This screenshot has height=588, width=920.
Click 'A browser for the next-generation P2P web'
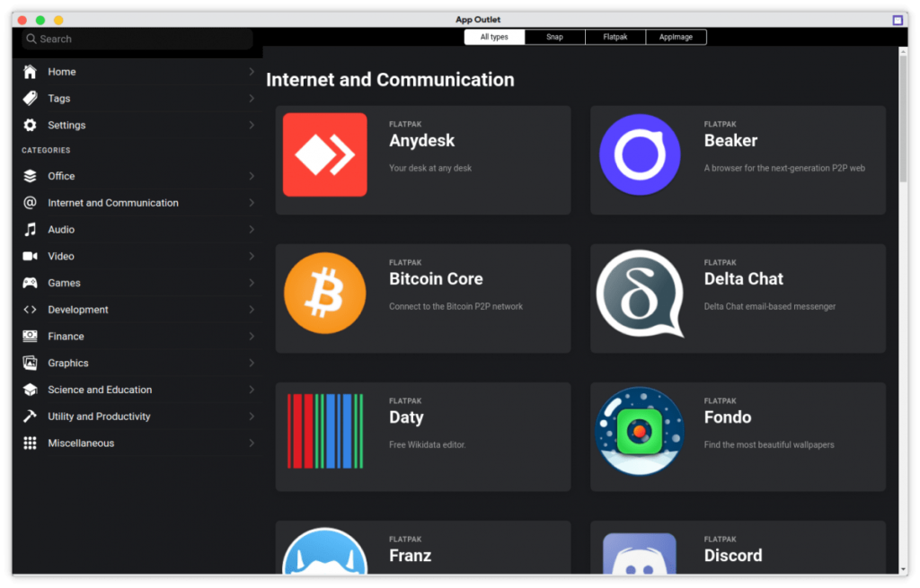(x=784, y=168)
